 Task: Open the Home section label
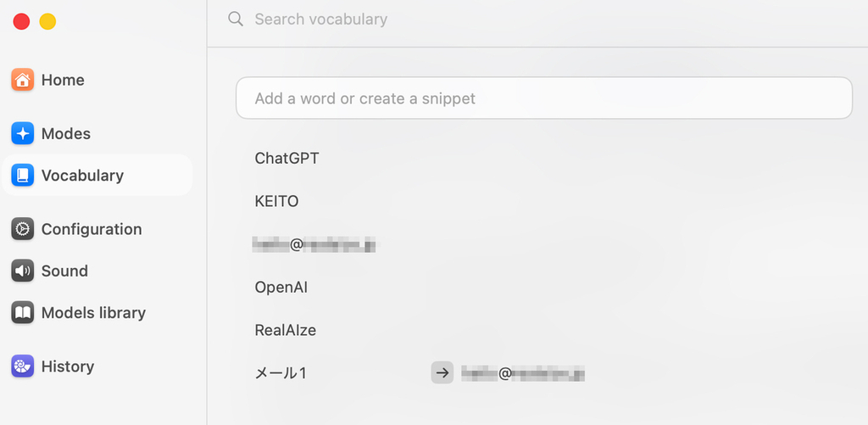pos(63,81)
